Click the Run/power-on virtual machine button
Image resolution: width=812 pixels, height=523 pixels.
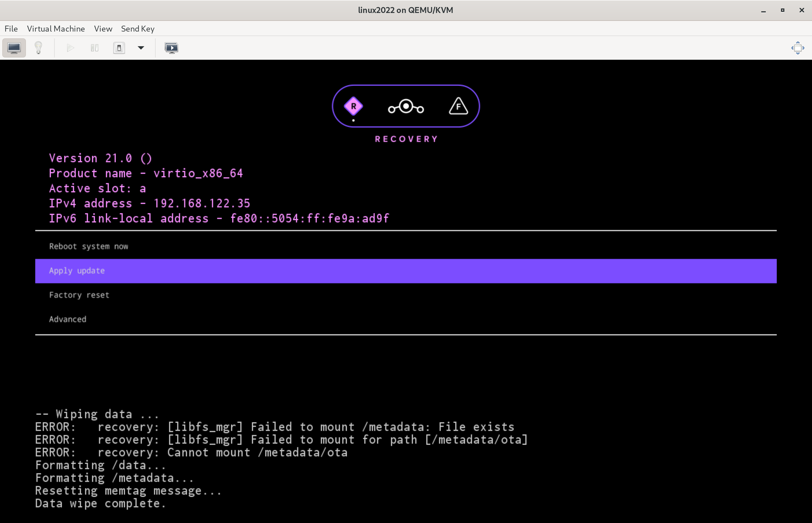(70, 48)
